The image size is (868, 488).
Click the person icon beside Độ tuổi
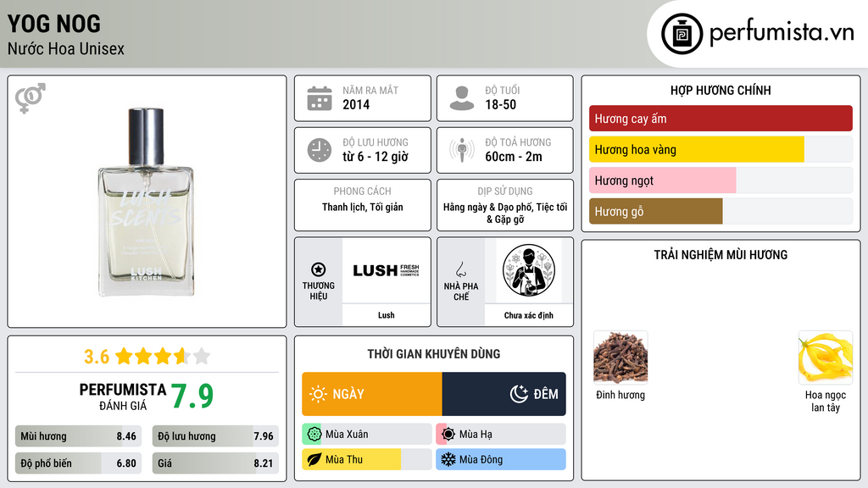(462, 98)
